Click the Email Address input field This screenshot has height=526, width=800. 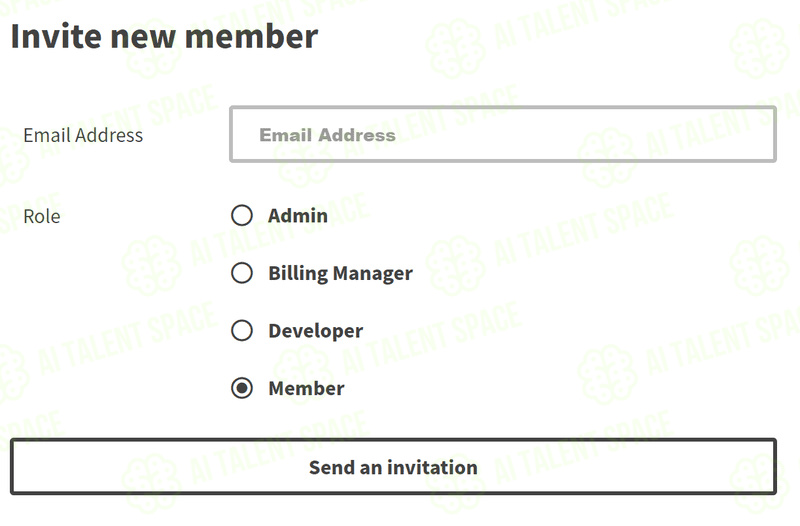503,134
